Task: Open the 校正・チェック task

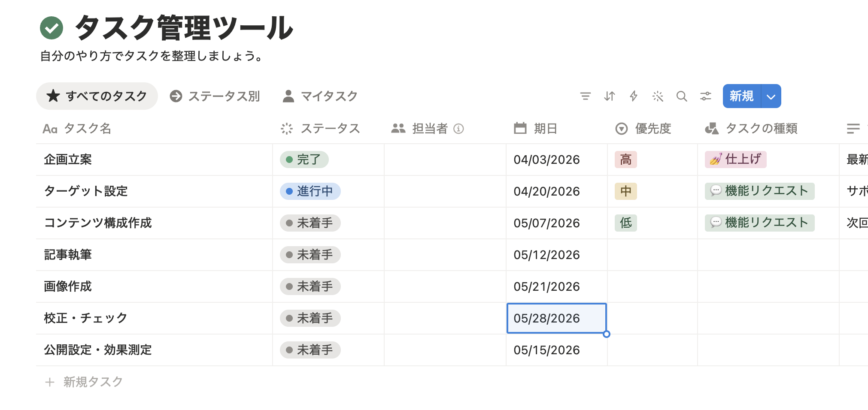Action: click(x=85, y=318)
